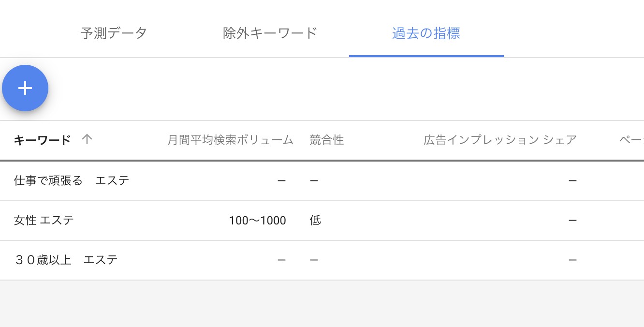Screen dimensions: 644x327
Task: Click the blue plus add keyword button
Action: click(25, 88)
